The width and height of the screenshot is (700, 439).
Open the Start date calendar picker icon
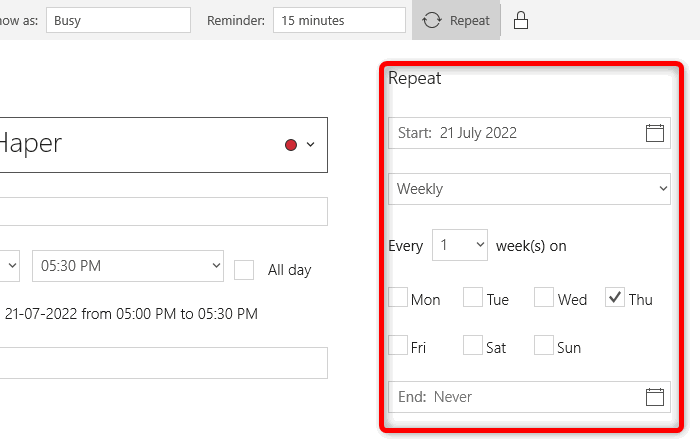[654, 133]
